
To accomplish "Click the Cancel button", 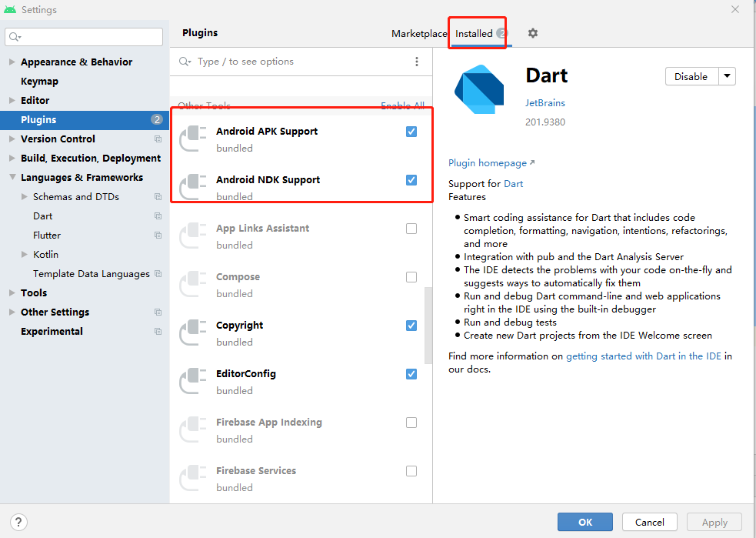I will [x=649, y=522].
